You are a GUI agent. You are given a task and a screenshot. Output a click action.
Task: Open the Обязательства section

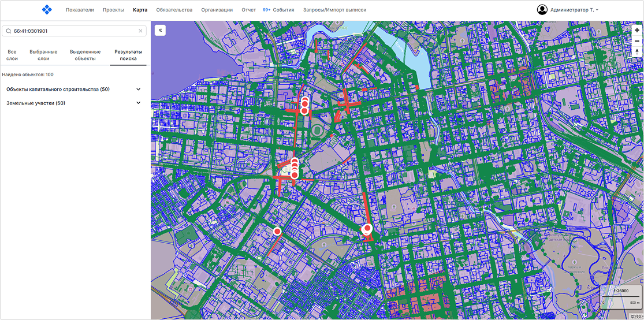174,10
